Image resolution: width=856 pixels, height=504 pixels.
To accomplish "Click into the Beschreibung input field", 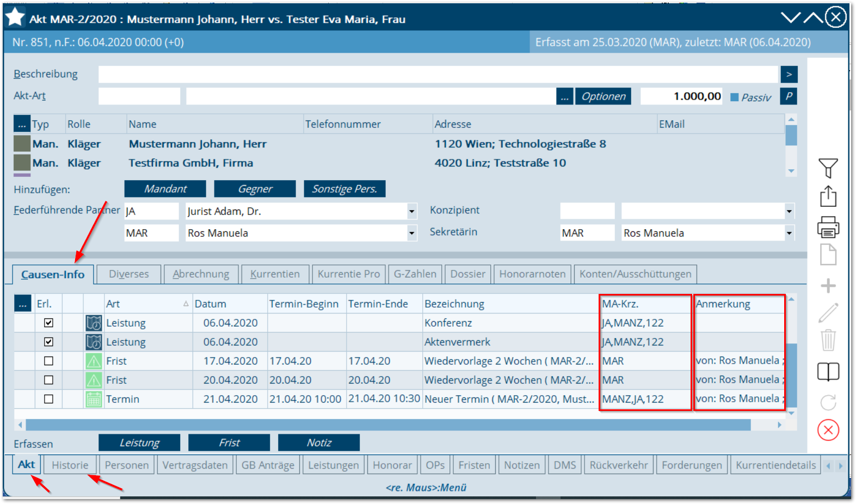I will pyautogui.click(x=438, y=74).
